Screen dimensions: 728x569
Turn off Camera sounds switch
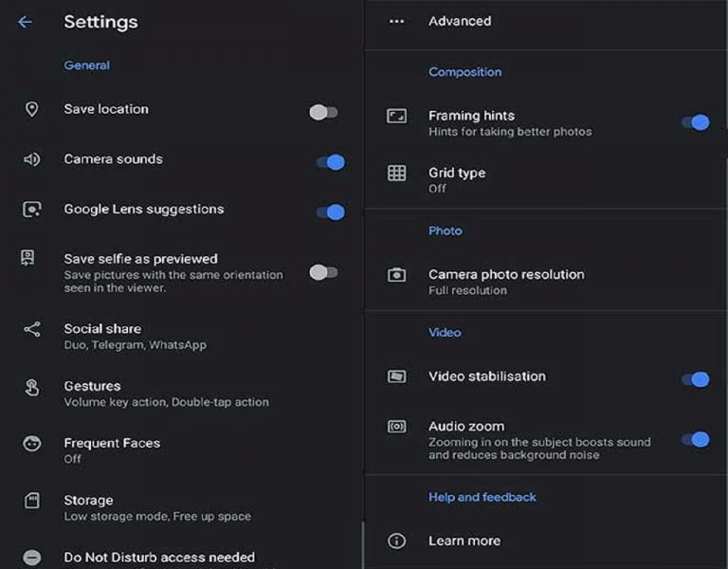pos(331,162)
